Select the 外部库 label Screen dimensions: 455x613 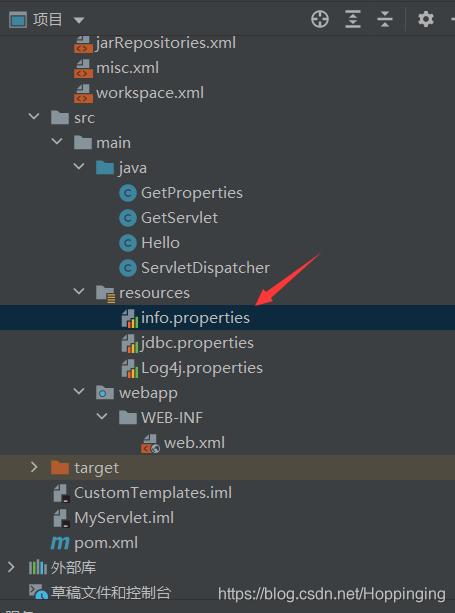(x=73, y=568)
